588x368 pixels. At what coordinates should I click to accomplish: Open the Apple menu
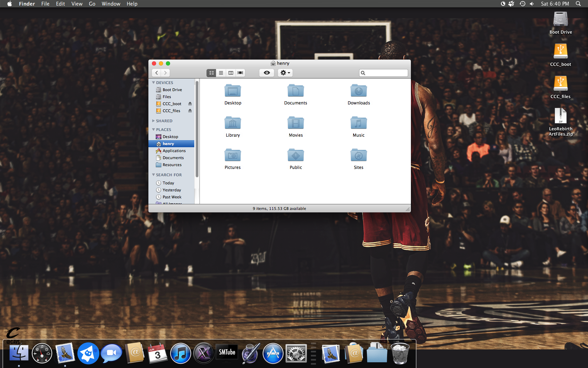[9, 4]
